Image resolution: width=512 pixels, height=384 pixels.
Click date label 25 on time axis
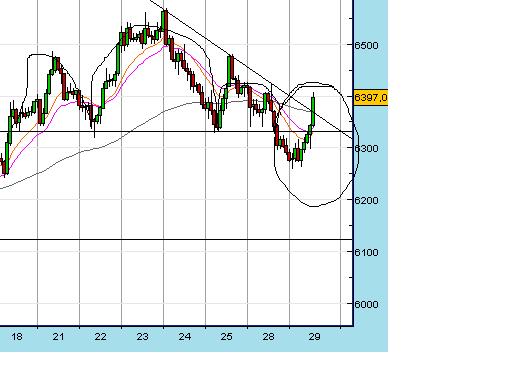tap(226, 337)
